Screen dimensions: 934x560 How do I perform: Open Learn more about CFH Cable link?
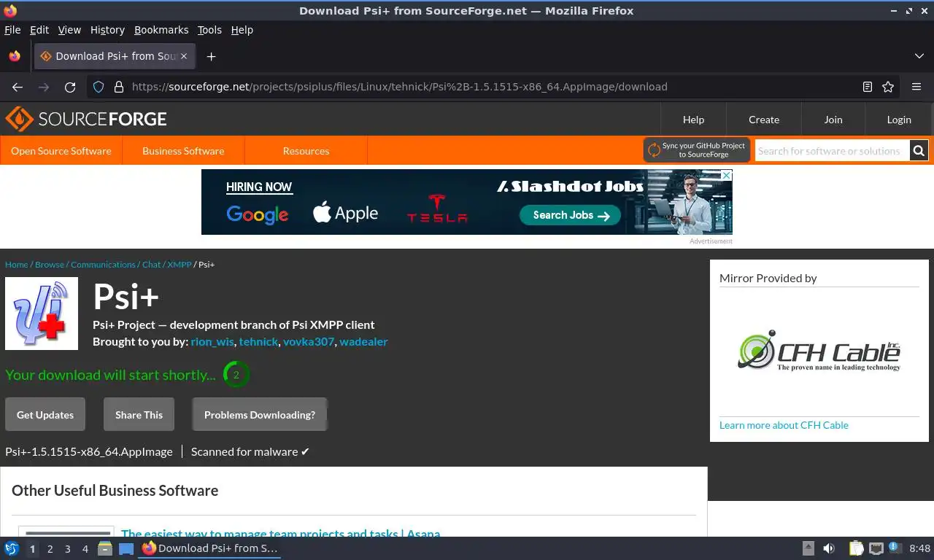pyautogui.click(x=784, y=425)
